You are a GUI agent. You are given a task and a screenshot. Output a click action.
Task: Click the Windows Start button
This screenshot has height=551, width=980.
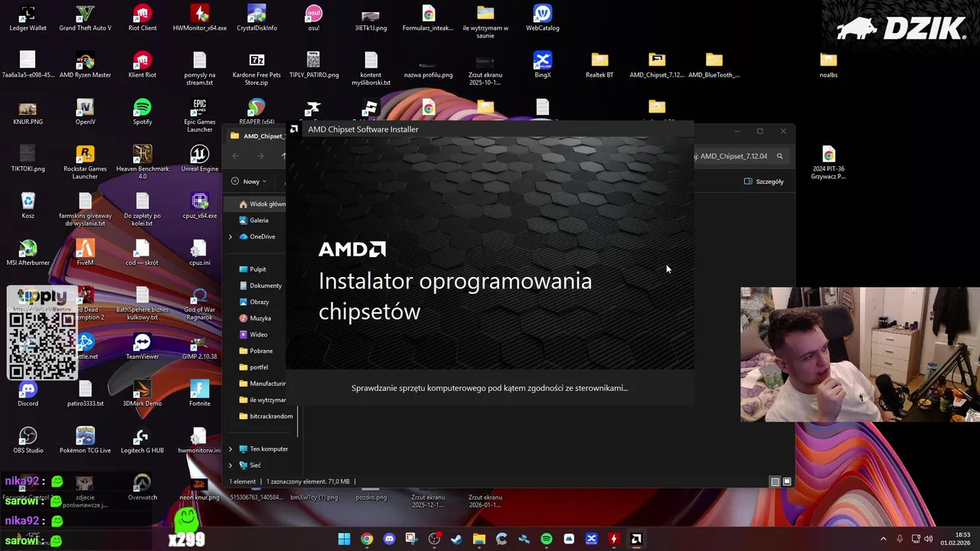tap(345, 539)
